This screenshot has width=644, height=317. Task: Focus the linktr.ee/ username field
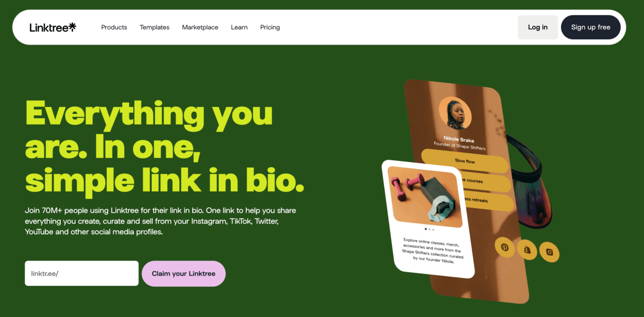82,273
